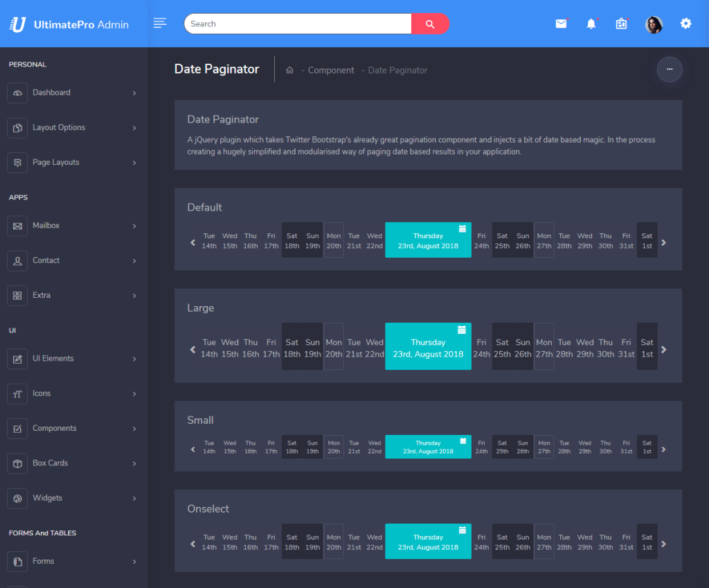Click the Mailbox sidebar icon
The height and width of the screenshot is (588, 709).
click(17, 226)
